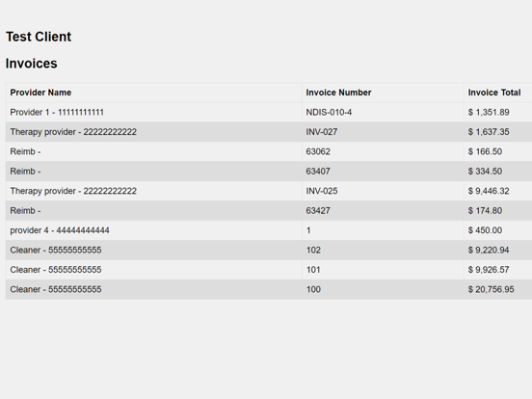Select invoice number 102
Image resolution: width=532 pixels, height=399 pixels.
tap(313, 250)
